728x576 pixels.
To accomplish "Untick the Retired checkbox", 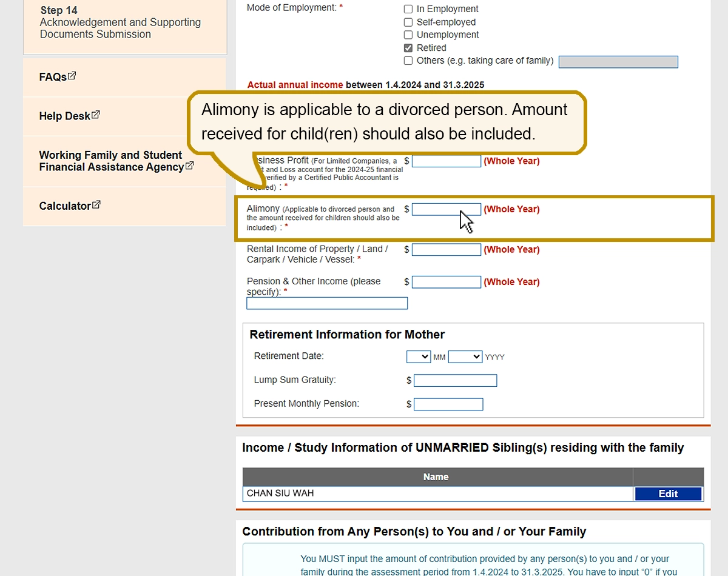I will [408, 48].
